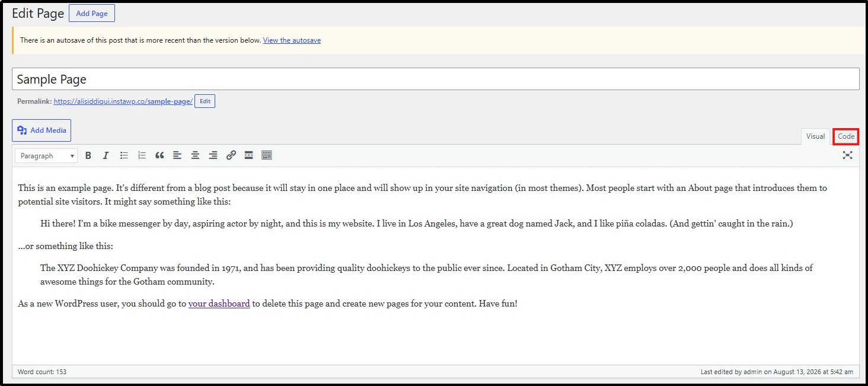
Task: Insert a numbered list
Action: click(x=142, y=155)
